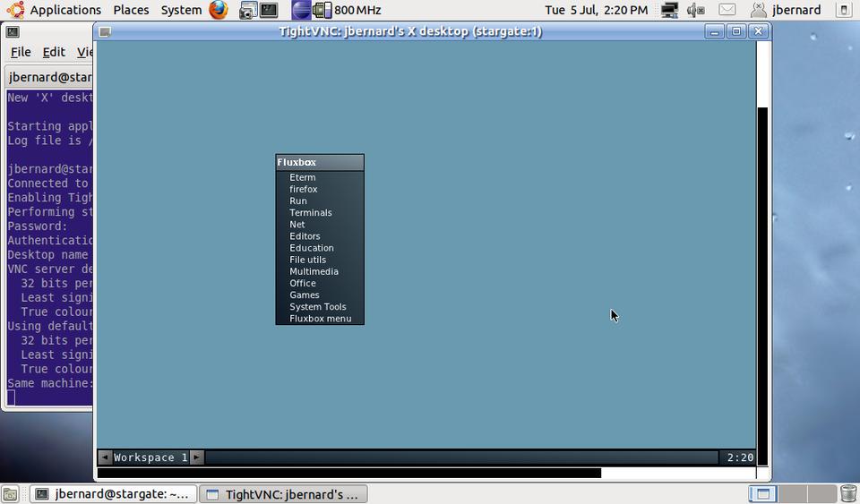Open the network connections tray icon

tap(669, 10)
